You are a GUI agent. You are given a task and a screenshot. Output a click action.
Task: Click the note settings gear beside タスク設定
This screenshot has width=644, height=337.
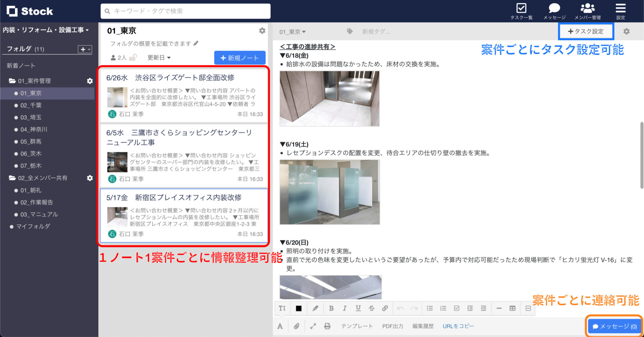click(626, 31)
